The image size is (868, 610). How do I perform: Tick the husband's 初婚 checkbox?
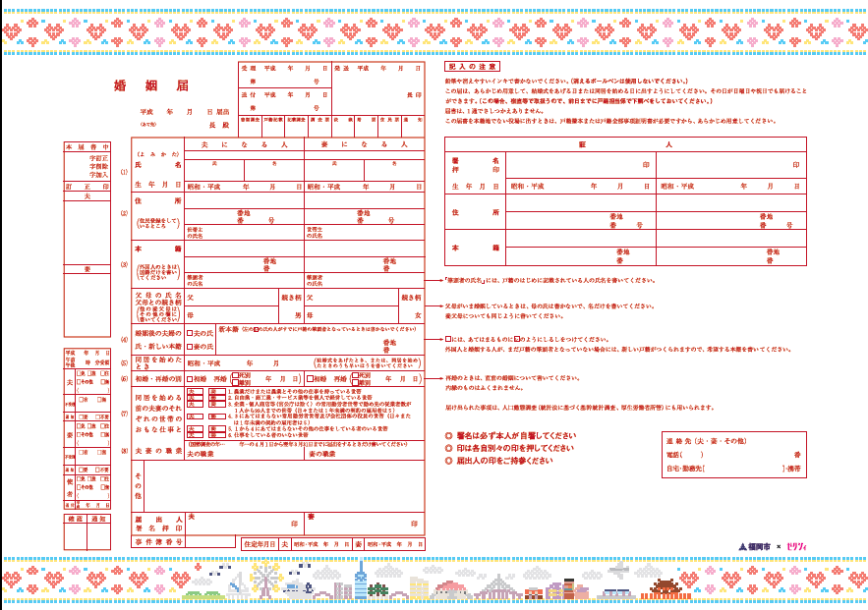point(191,378)
